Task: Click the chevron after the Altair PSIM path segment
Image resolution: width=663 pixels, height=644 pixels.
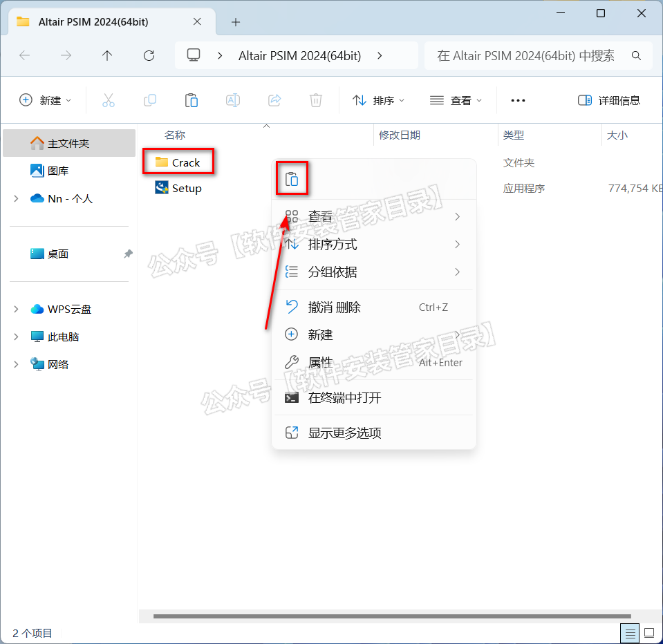Action: [380, 55]
